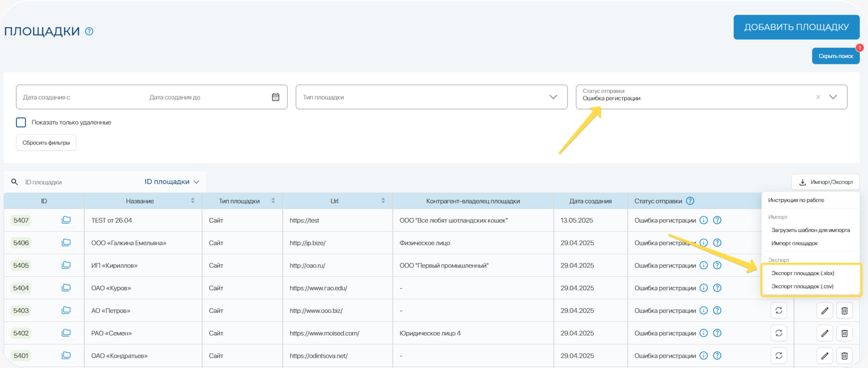Open Статус отправки dropdown arrow
This screenshot has width=868, height=368.
[x=833, y=97]
